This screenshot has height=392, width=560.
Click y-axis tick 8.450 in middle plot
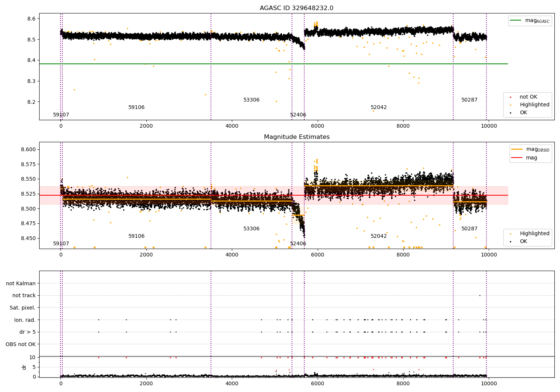[28, 239]
